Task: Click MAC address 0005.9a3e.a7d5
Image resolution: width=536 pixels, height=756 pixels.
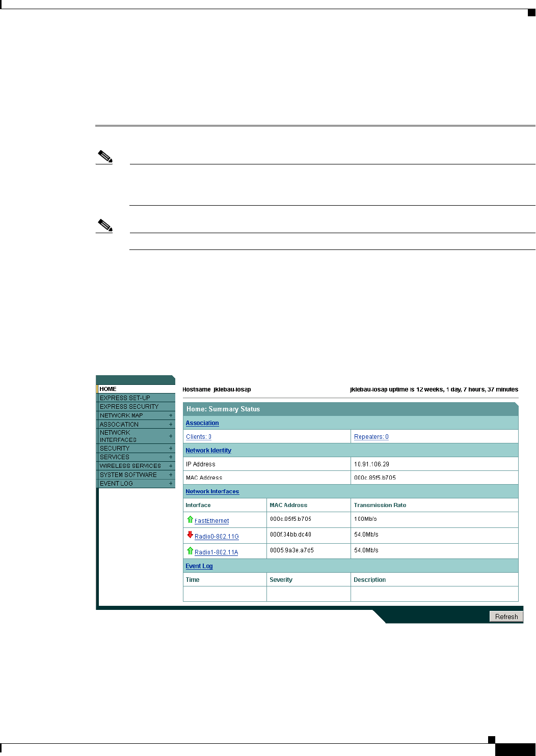Action: pos(292,550)
